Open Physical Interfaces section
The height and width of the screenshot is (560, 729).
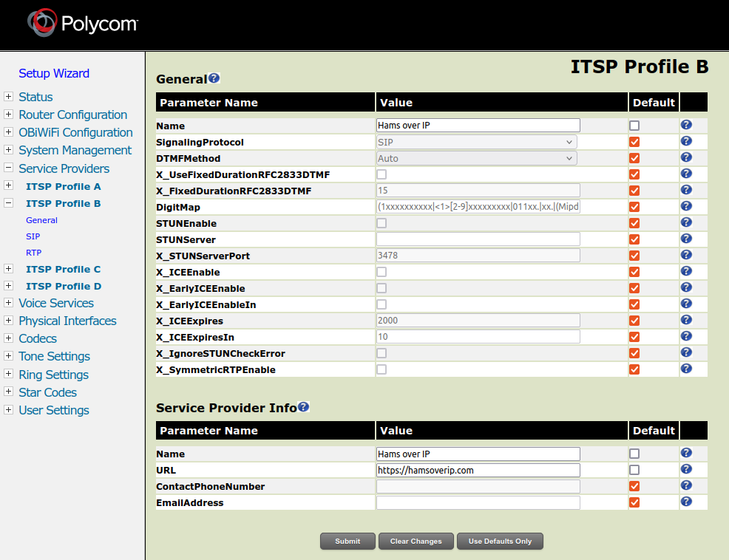click(x=67, y=321)
